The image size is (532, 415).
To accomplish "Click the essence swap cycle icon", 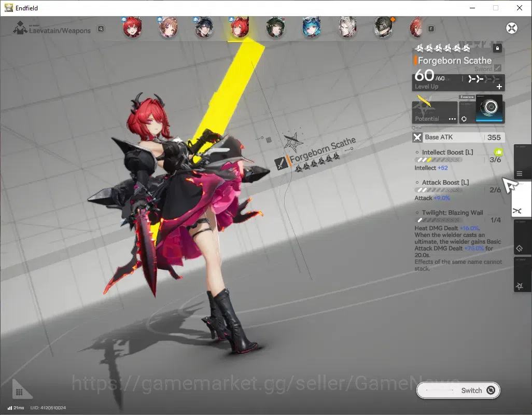I will pos(464,119).
